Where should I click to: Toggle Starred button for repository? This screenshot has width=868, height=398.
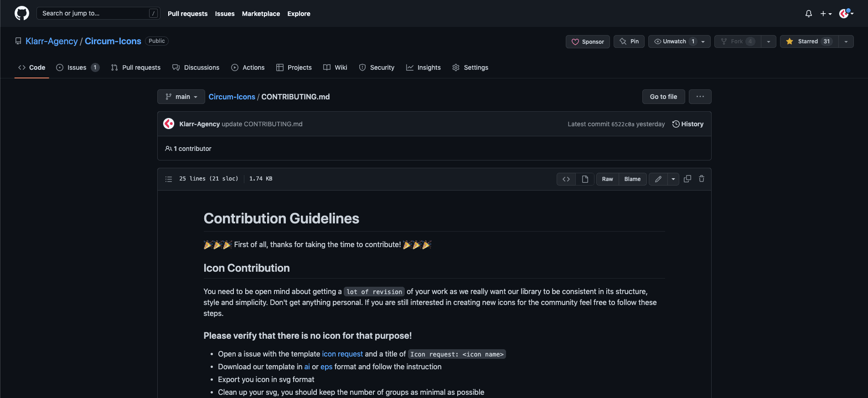(810, 41)
